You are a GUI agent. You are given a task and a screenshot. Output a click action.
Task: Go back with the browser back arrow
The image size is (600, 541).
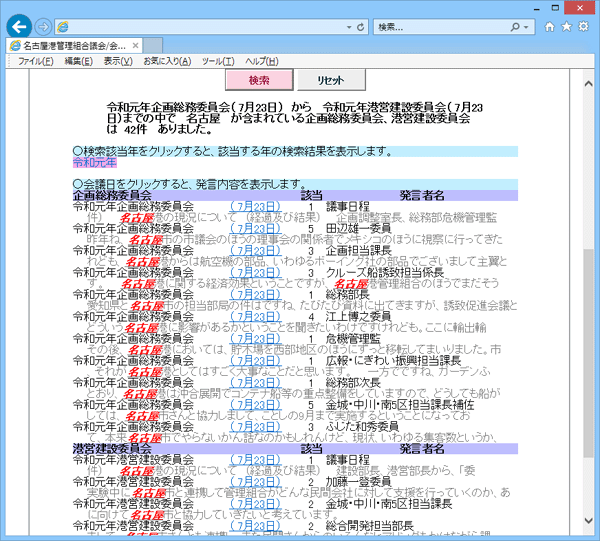[x=19, y=27]
